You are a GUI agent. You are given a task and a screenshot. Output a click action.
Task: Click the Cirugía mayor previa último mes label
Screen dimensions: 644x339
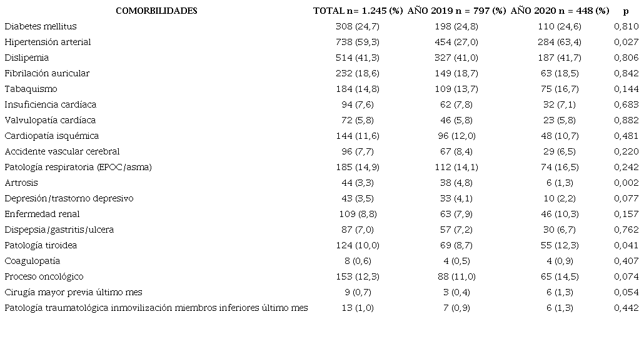pyautogui.click(x=73, y=292)
